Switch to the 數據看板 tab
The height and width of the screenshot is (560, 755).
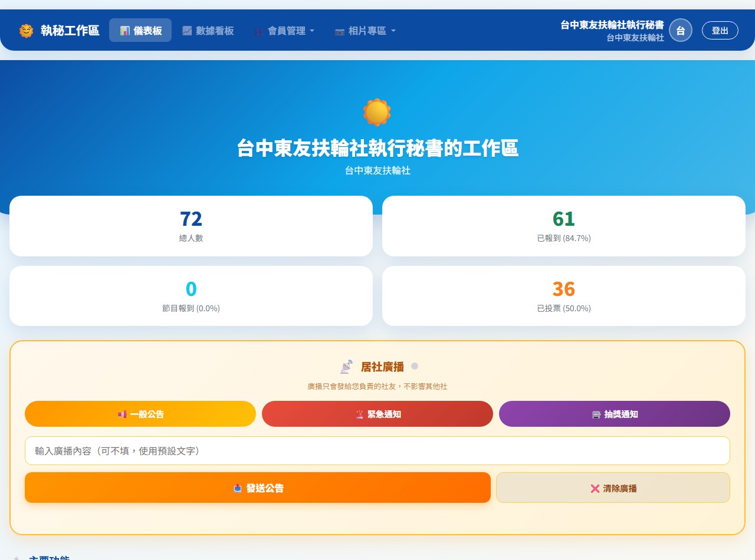coord(208,31)
